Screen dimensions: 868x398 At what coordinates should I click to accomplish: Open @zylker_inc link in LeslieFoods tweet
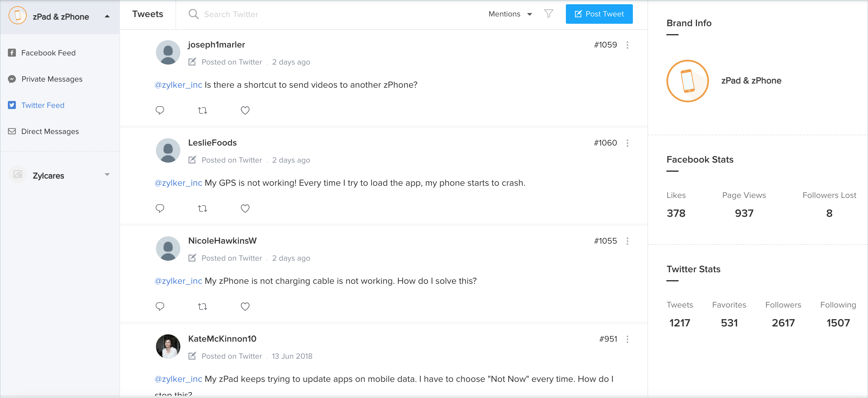click(178, 183)
